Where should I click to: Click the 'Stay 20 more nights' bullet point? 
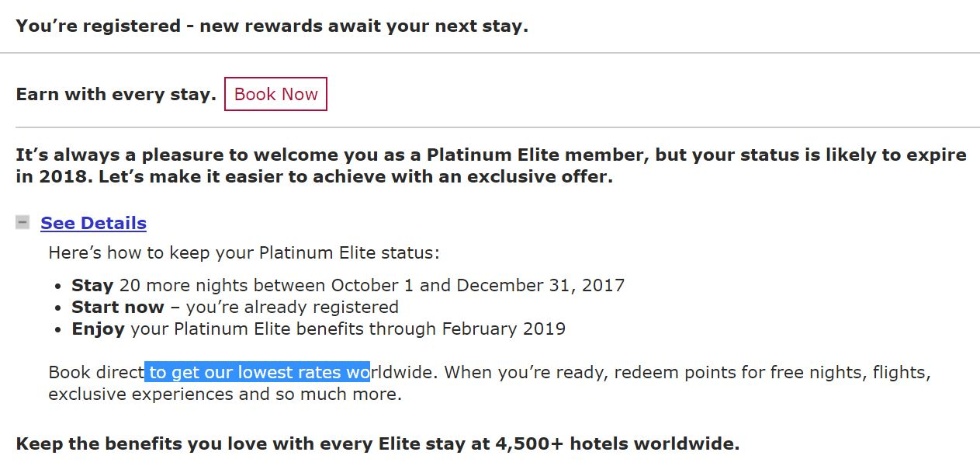[348, 285]
